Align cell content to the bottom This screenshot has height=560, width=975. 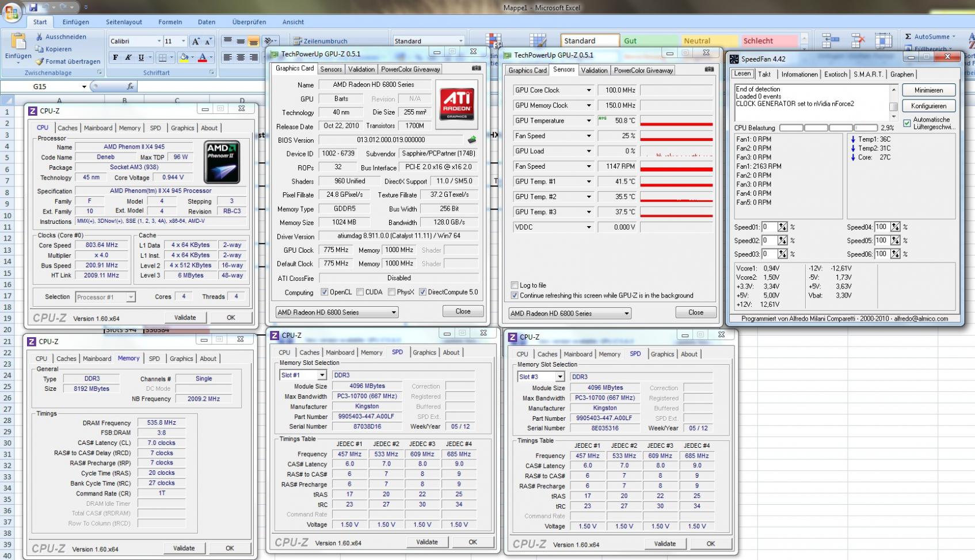click(x=253, y=41)
